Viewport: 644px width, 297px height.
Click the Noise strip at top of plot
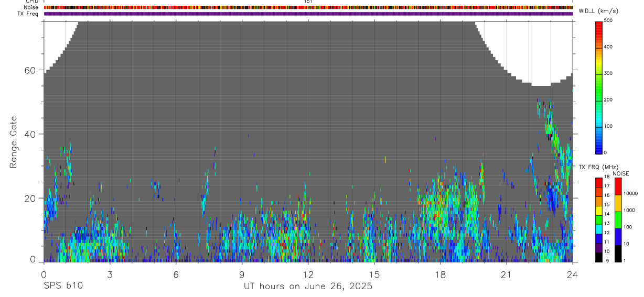[x=308, y=7]
